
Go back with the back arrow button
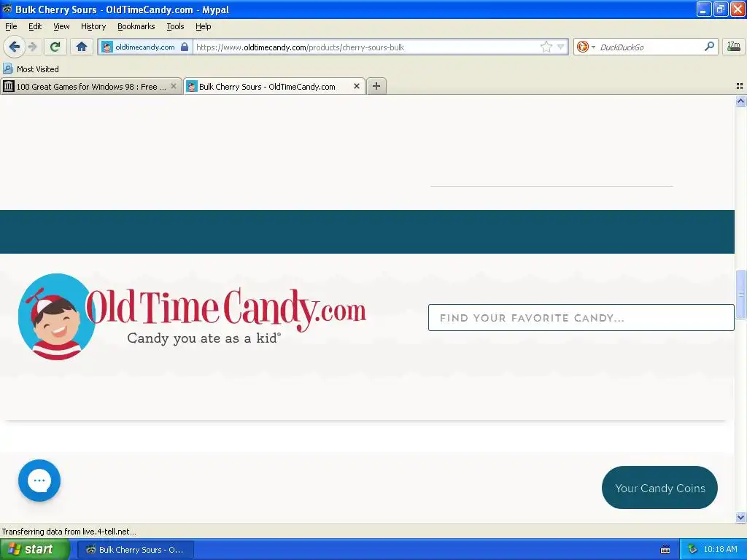[15, 47]
